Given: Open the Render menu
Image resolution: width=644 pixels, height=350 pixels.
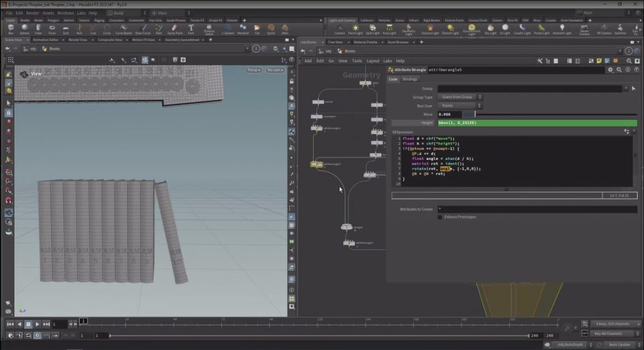Looking at the screenshot, I should (x=33, y=13).
